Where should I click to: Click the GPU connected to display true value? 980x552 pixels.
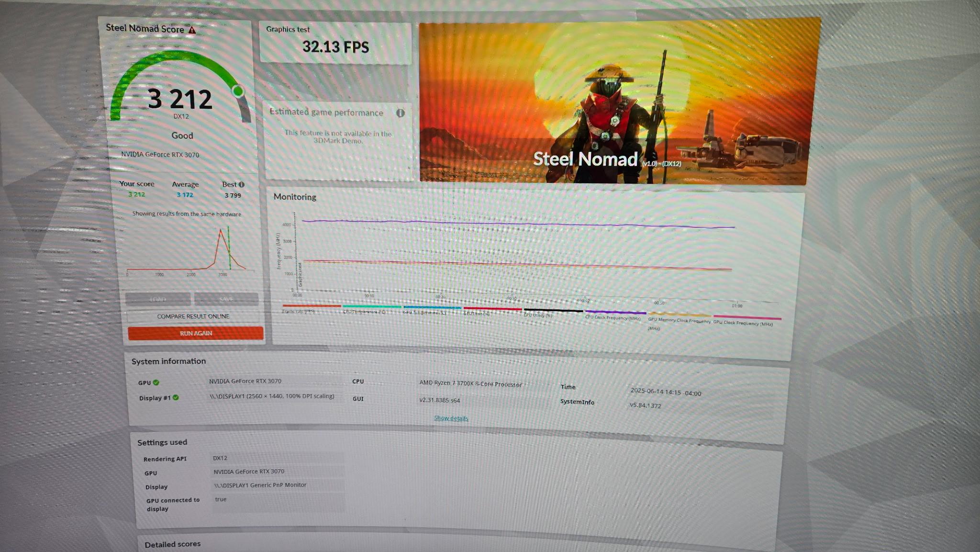click(221, 499)
